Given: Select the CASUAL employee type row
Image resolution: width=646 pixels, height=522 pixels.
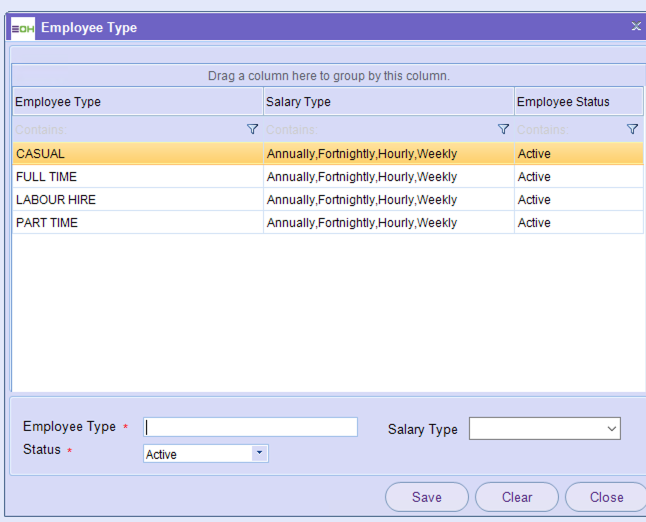Looking at the screenshot, I should (x=137, y=154).
